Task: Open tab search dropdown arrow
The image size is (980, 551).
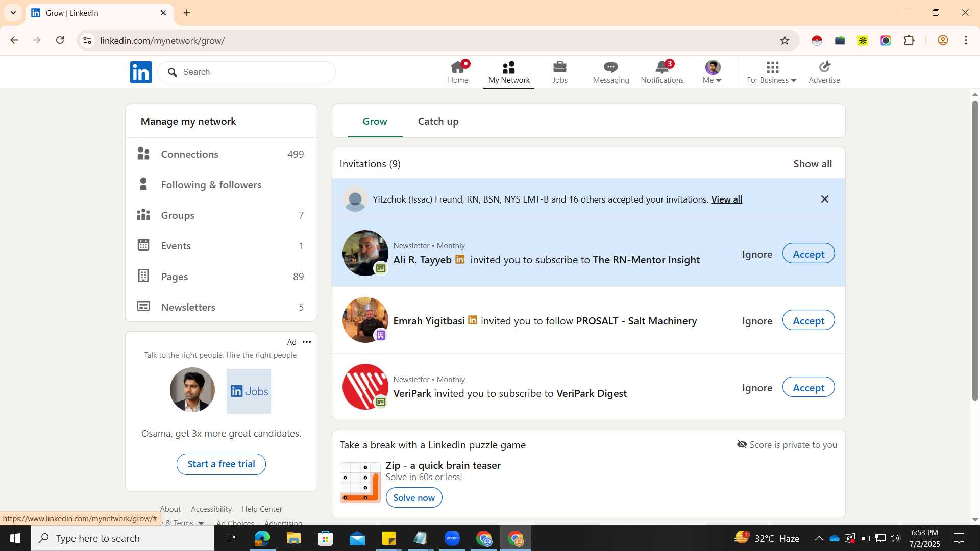Action: (x=13, y=13)
